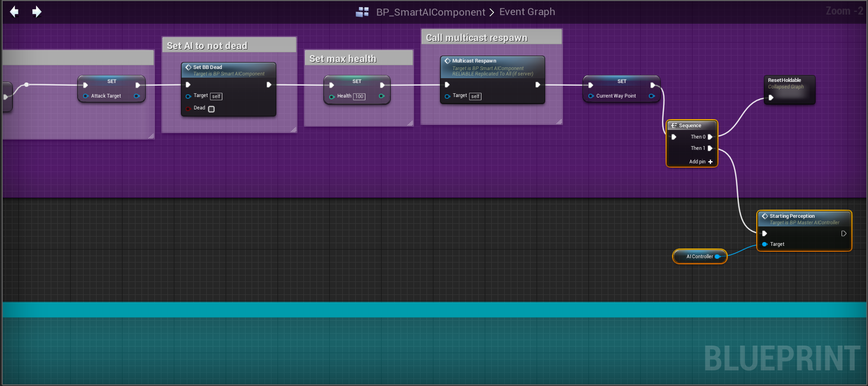
Task: Click the blueprint icon beside BP_SmartAIComponent
Action: pos(362,12)
